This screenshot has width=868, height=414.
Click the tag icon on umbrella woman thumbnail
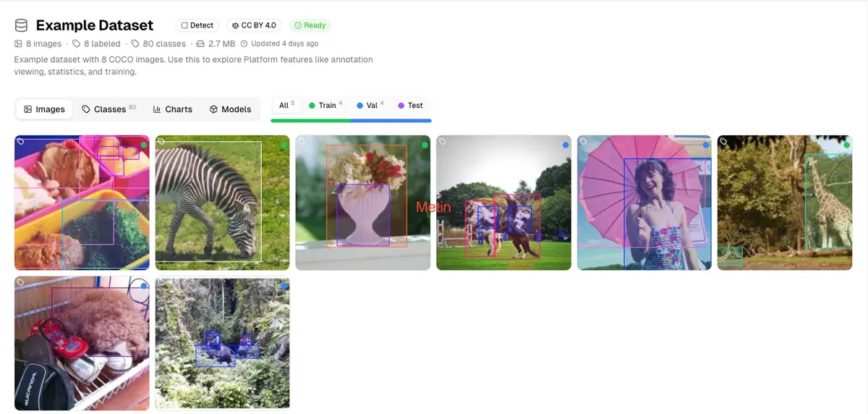(x=583, y=142)
